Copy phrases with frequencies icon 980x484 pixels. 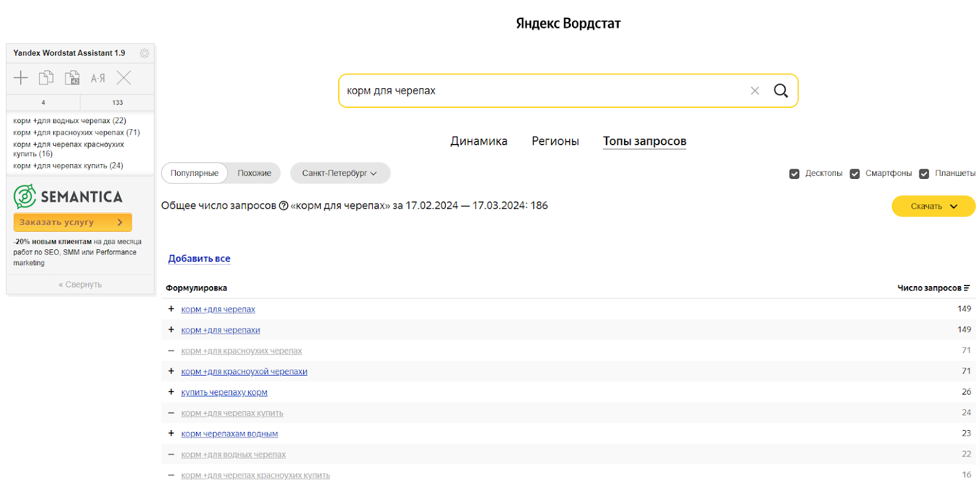[72, 78]
